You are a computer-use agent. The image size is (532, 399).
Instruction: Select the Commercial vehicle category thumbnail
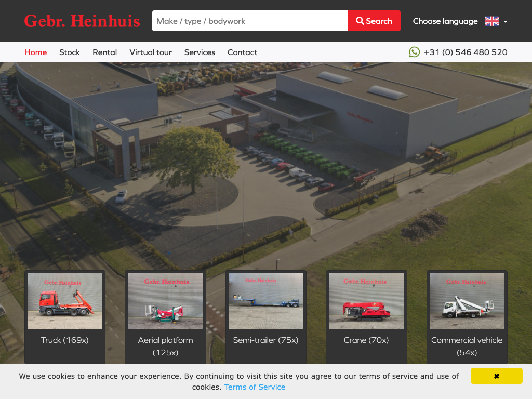[x=467, y=301]
